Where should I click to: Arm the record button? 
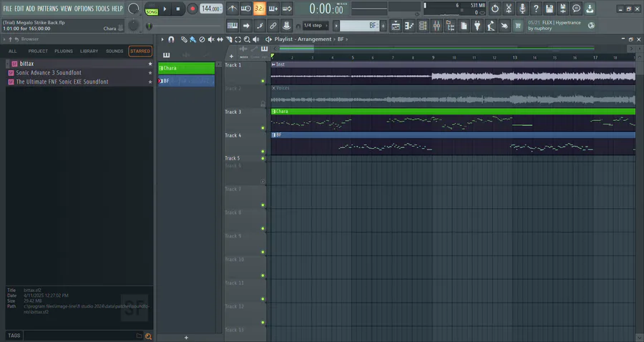click(x=192, y=9)
